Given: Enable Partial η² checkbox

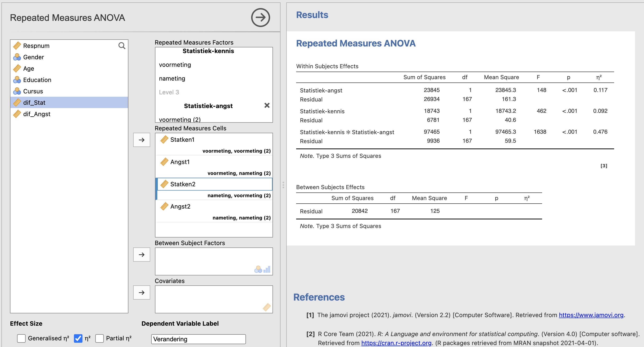Looking at the screenshot, I should 100,338.
